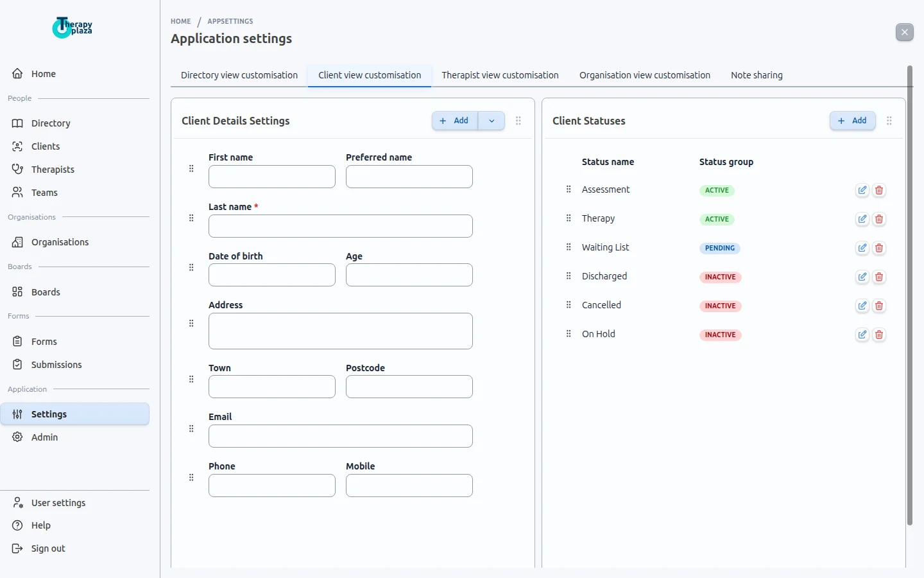924x578 pixels.
Task: Click the vertical scrollbar on the right
Action: (910, 295)
